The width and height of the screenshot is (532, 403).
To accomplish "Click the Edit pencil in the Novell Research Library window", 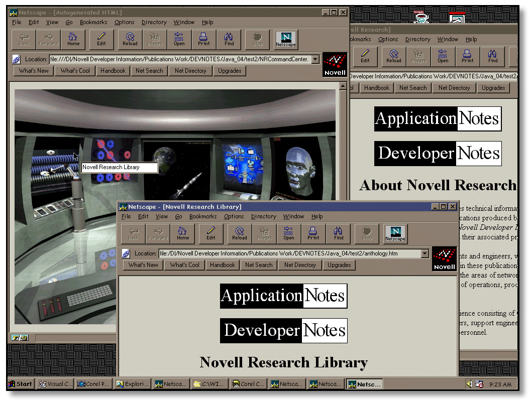I will (210, 234).
